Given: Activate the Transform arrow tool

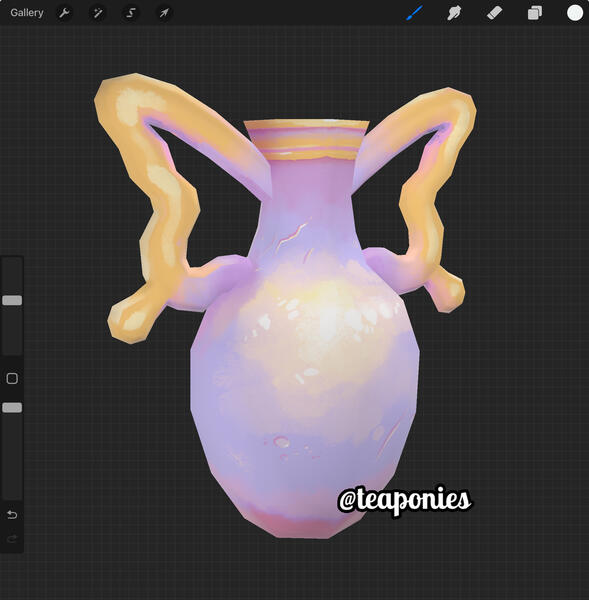Looking at the screenshot, I should coord(164,13).
